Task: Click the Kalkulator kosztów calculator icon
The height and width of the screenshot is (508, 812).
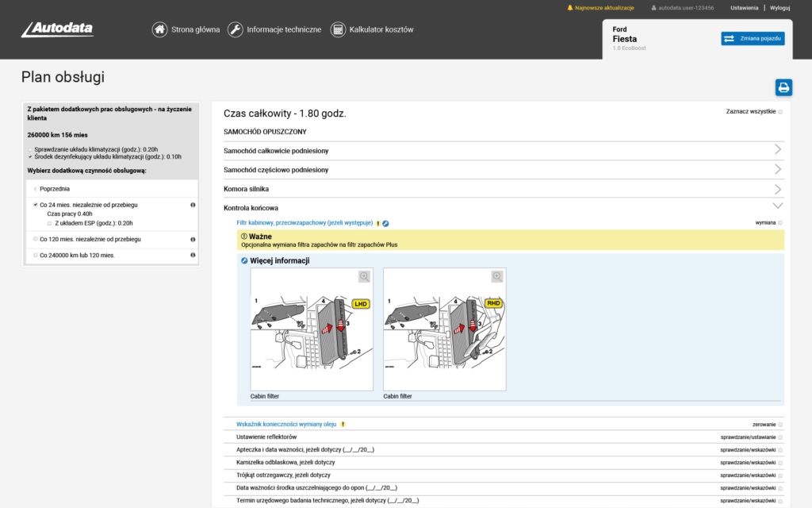Action: (x=338, y=29)
